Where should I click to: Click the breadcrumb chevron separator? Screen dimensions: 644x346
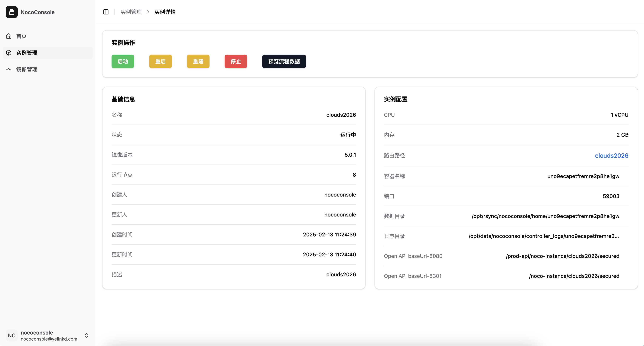[148, 12]
